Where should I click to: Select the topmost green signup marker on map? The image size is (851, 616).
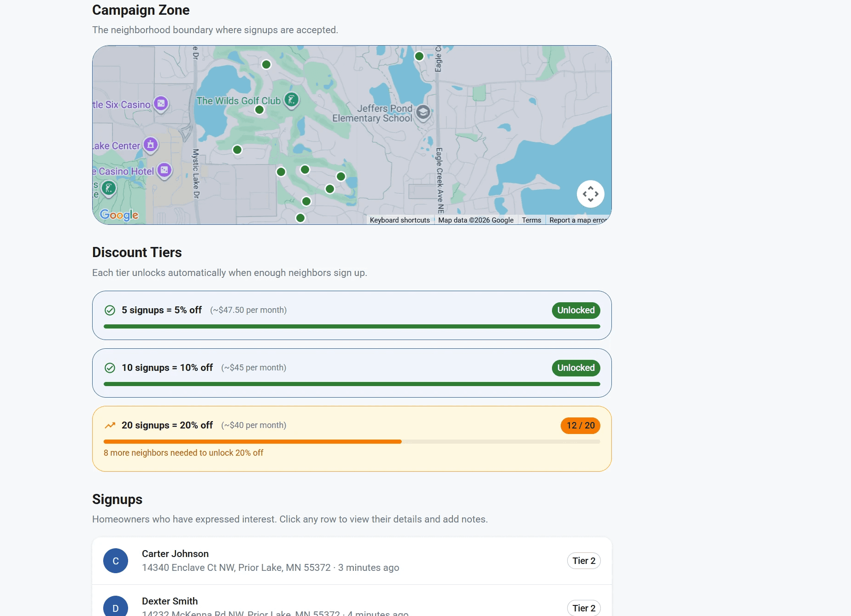pos(419,56)
